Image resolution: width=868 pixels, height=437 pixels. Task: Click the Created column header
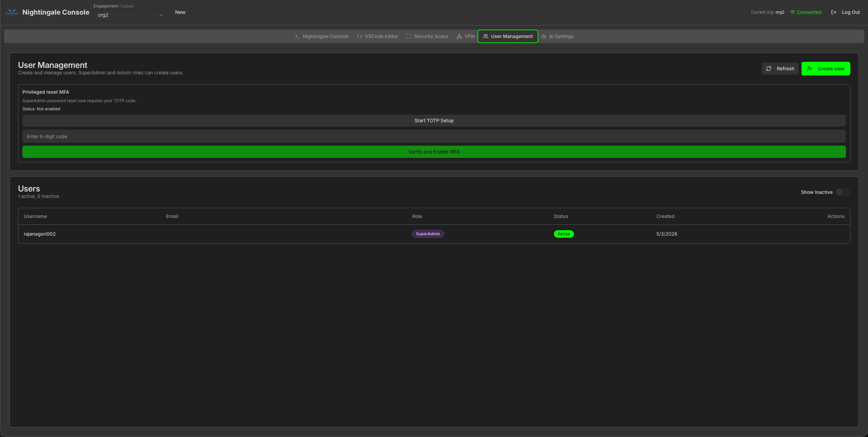pos(665,216)
